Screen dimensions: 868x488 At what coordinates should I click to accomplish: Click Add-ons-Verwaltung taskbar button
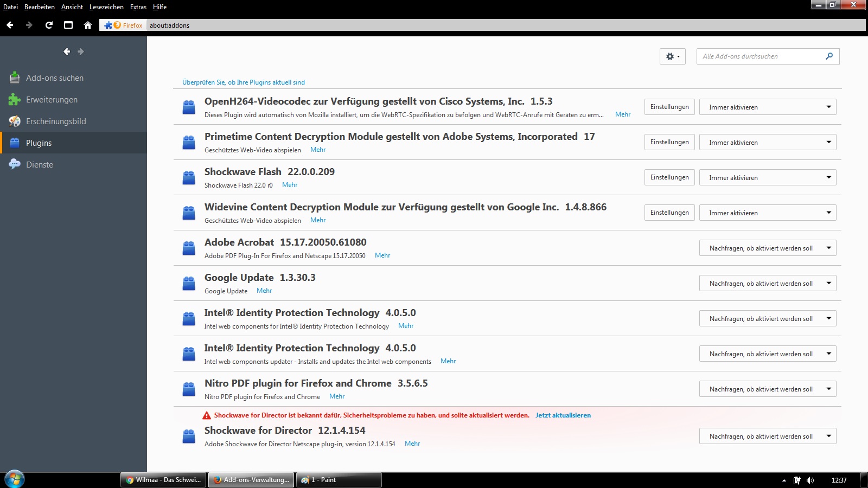click(x=251, y=480)
